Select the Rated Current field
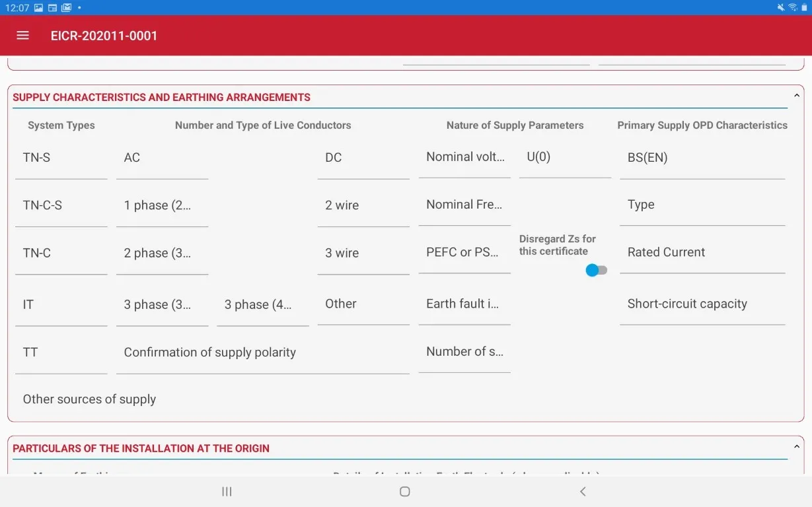This screenshot has height=507, width=812. point(702,253)
